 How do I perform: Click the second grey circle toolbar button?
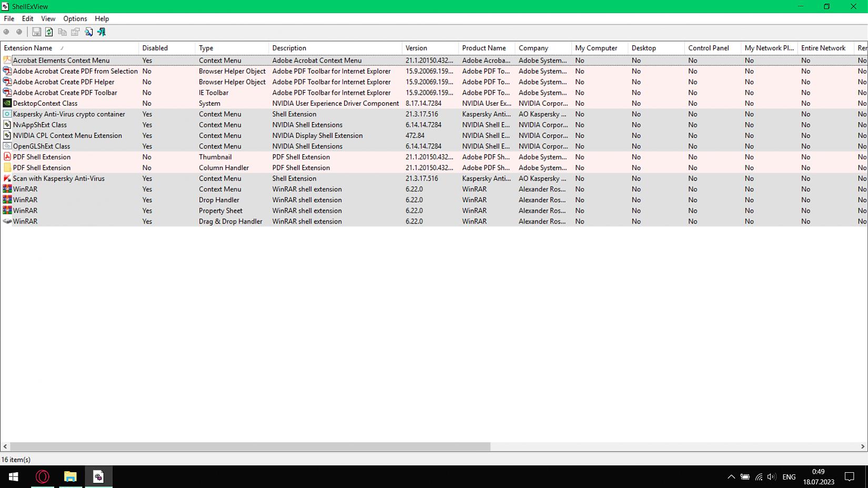tap(19, 32)
